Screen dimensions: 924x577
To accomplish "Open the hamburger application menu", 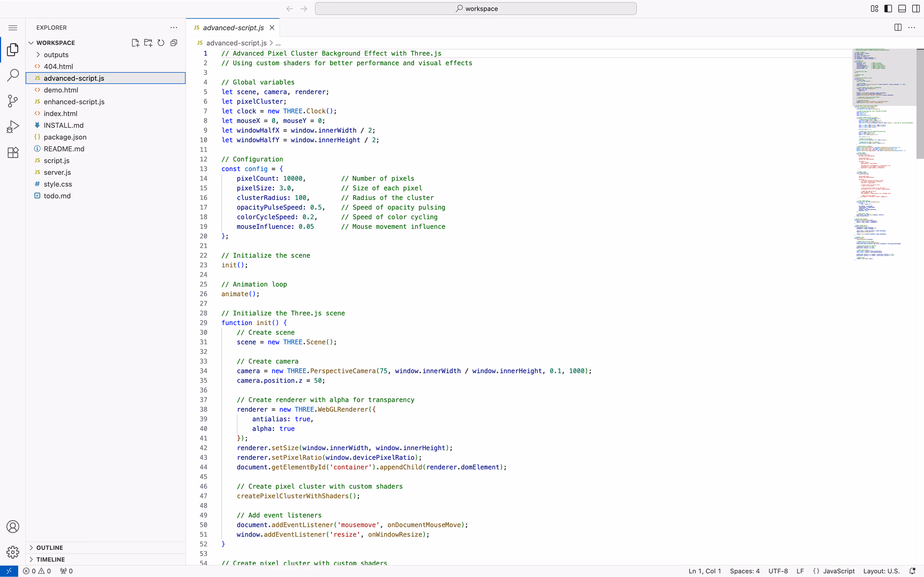I will [12, 27].
